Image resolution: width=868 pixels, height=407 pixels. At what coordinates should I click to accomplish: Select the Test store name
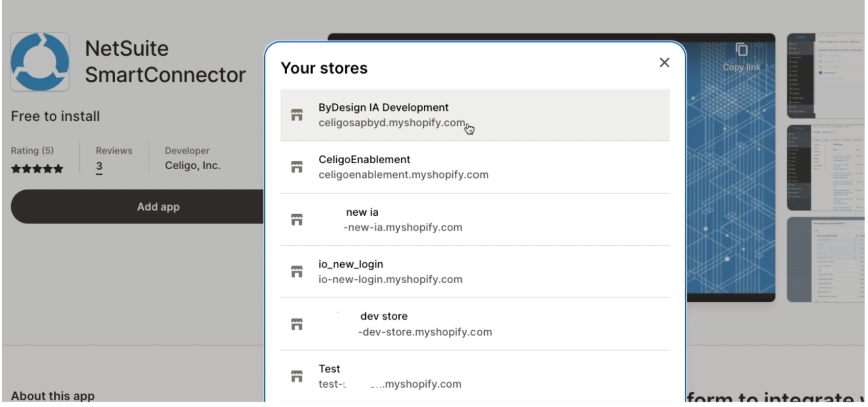tap(329, 369)
